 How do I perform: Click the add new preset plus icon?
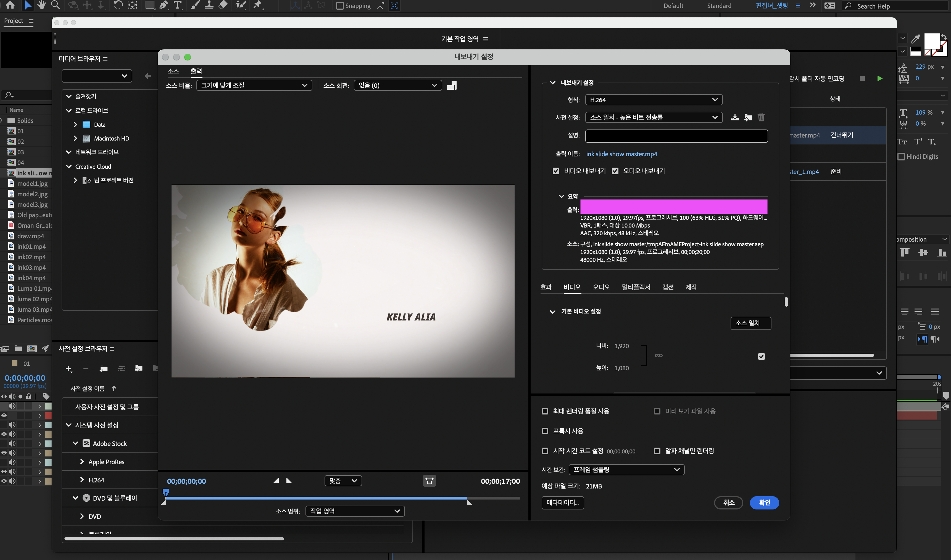click(x=68, y=369)
